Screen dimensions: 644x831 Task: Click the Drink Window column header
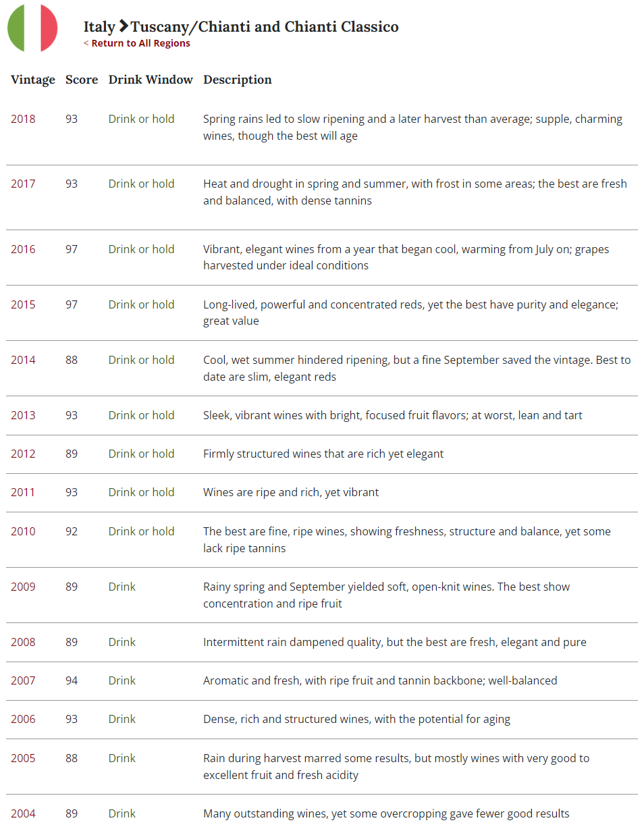point(151,80)
